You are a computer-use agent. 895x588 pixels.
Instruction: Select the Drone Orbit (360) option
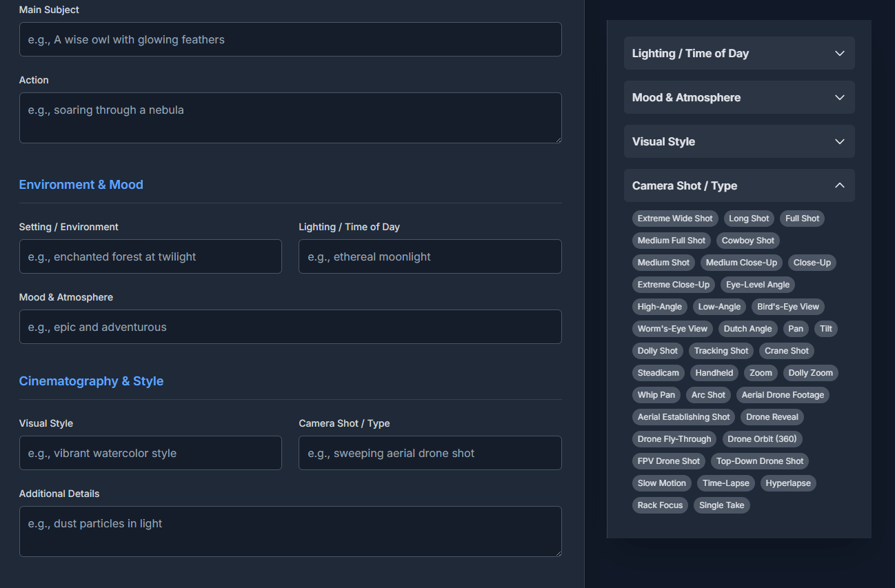tap(762, 438)
